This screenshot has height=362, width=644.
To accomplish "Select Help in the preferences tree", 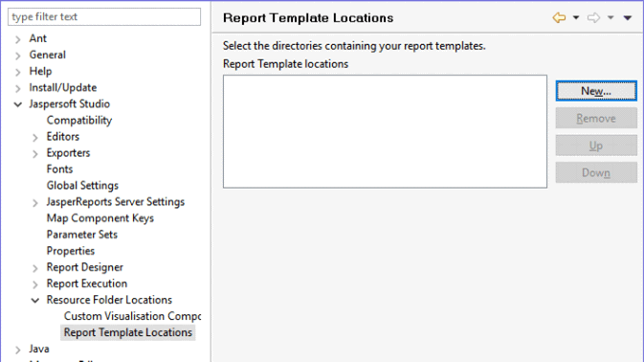I will [40, 71].
